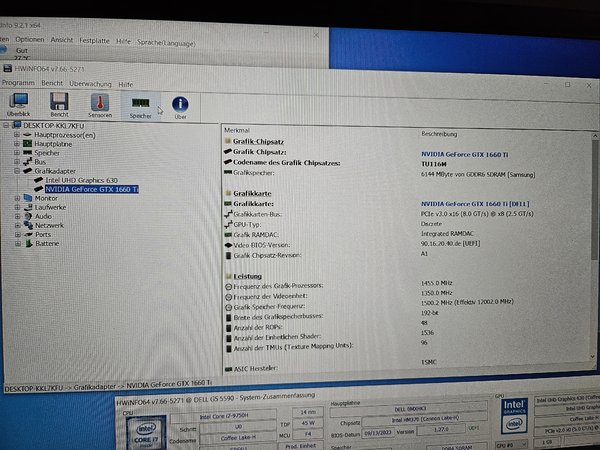Select the Netzwerk tree item
600x450 pixels.
pos(49,225)
